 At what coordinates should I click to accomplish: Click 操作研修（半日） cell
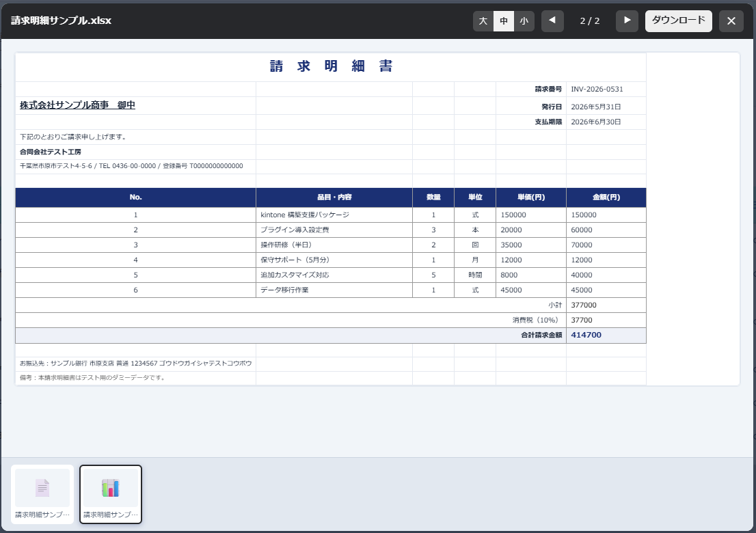(x=334, y=245)
